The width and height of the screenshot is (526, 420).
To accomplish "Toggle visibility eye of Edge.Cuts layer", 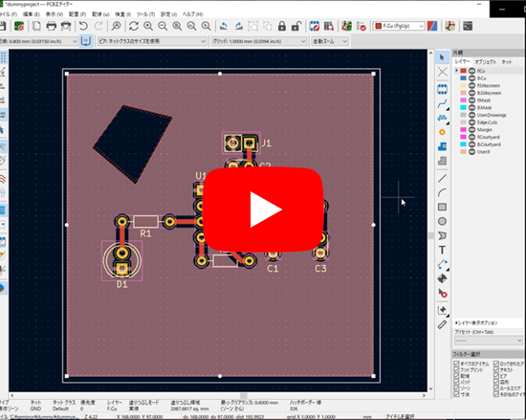I will [x=471, y=122].
